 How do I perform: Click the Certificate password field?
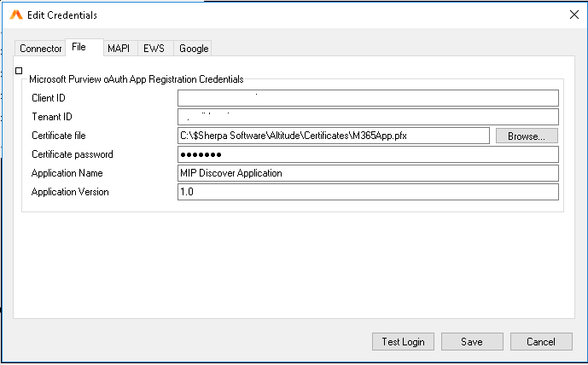pyautogui.click(x=367, y=154)
